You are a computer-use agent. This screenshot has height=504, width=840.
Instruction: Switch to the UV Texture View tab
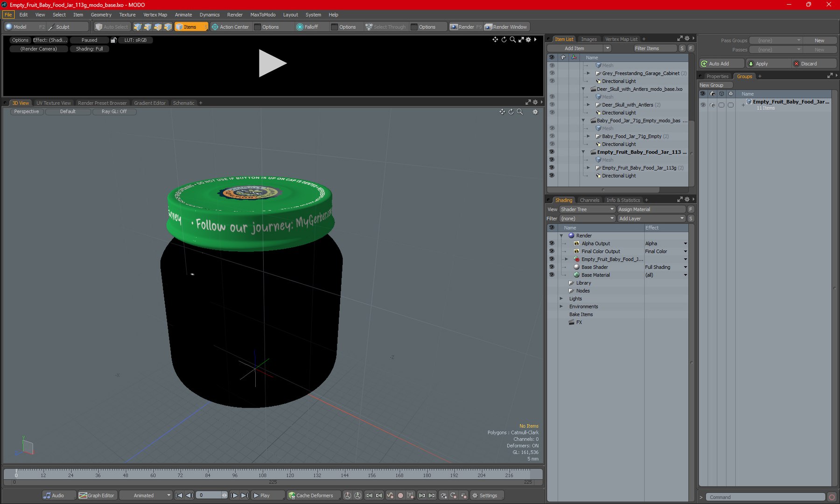54,103
